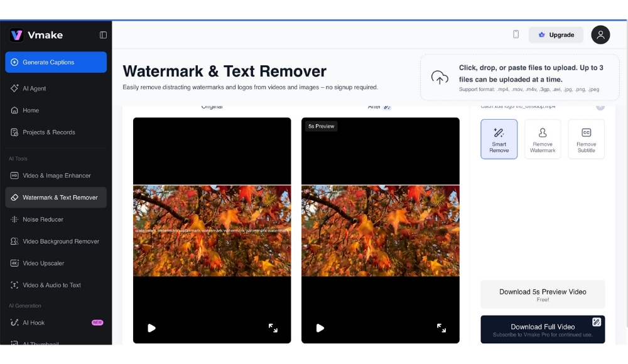Select the Remove Subtitle mode
Image resolution: width=628 pixels, height=364 pixels.
click(586, 139)
